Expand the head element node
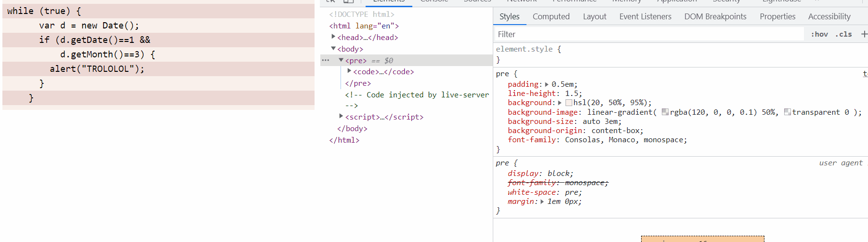 pyautogui.click(x=333, y=37)
